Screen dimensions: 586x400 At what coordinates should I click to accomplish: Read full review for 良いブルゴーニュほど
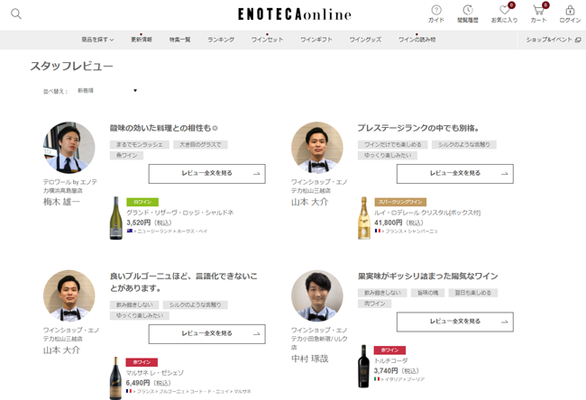tap(207, 334)
